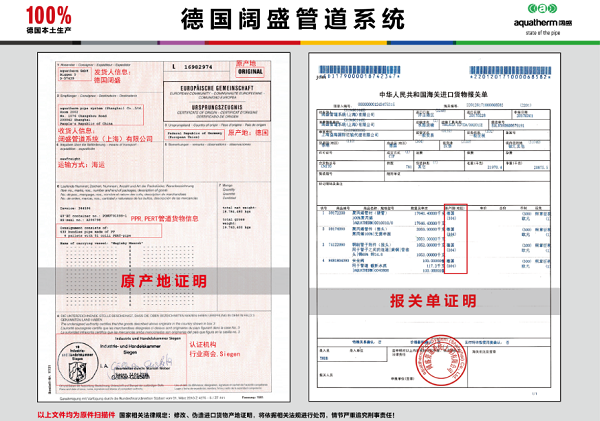The image size is (600, 421).
Task: Click the certificate number "L 16902974"
Action: [x=192, y=67]
